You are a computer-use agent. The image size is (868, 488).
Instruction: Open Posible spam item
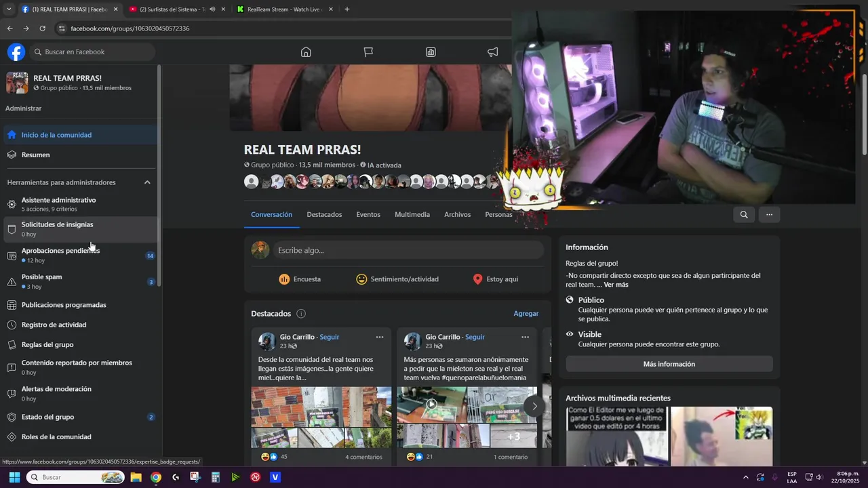pos(80,281)
